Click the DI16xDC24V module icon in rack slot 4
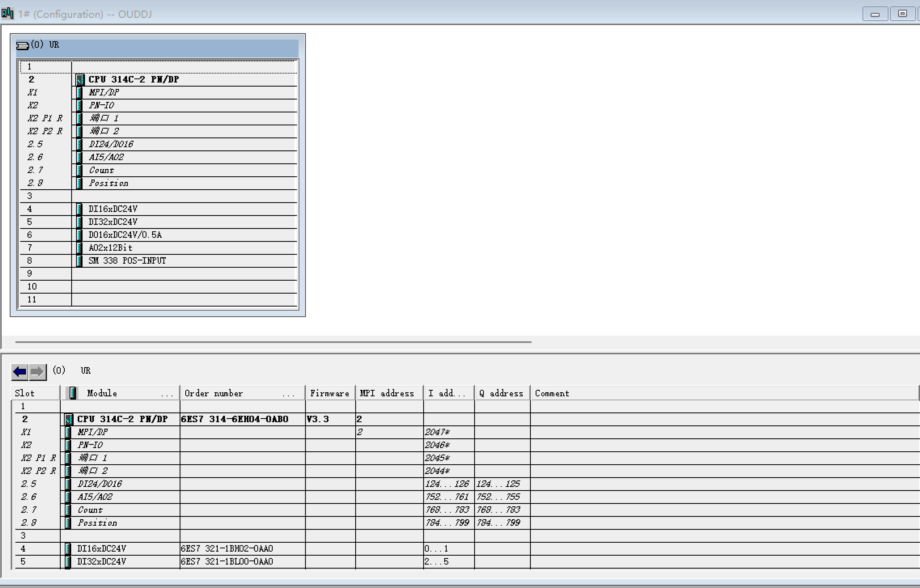 pos(79,209)
